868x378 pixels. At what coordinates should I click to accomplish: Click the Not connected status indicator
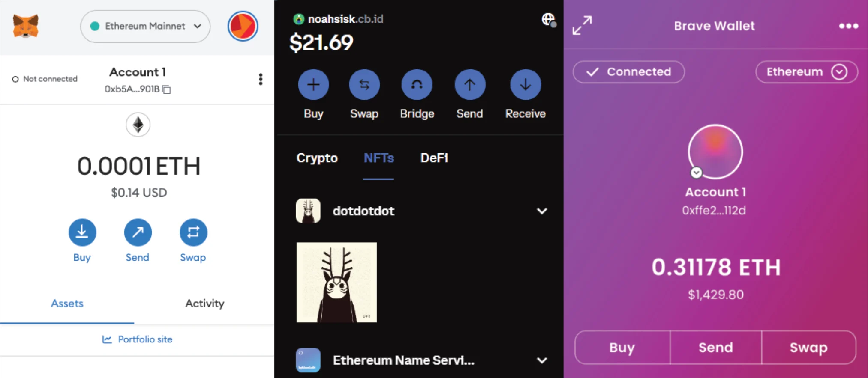[45, 79]
